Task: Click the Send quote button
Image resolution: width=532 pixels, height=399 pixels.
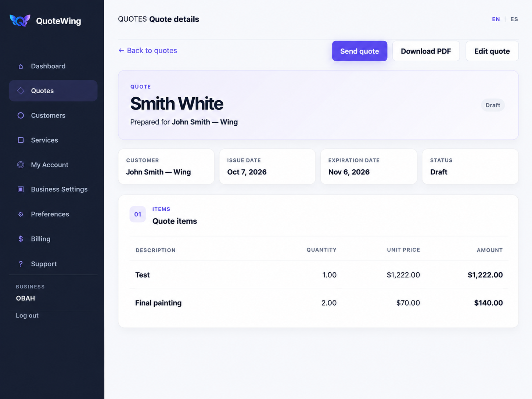Action: [360, 51]
